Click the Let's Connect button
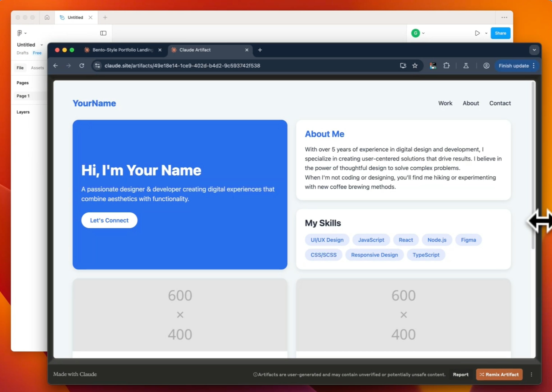The image size is (552, 392). click(x=109, y=220)
